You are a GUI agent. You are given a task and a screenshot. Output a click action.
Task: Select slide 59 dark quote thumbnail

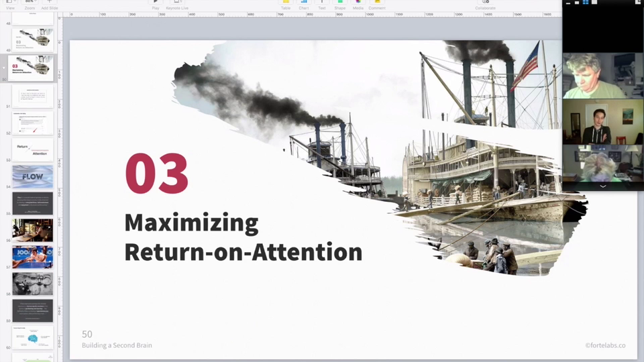pyautogui.click(x=32, y=310)
